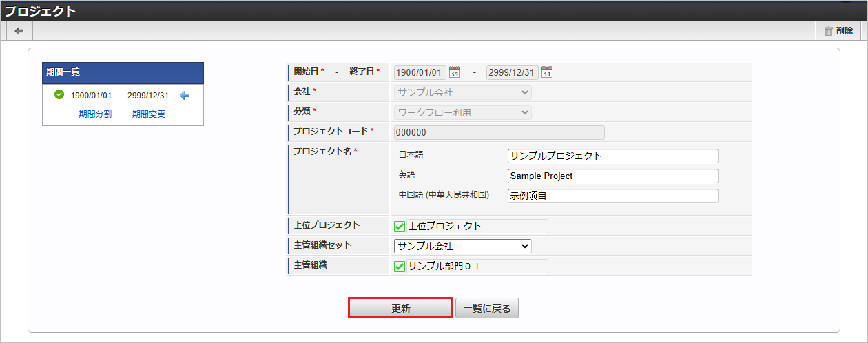Viewport: 868px width, 343px height.
Task: Expand the 主管組織セット dropdown
Action: (462, 246)
